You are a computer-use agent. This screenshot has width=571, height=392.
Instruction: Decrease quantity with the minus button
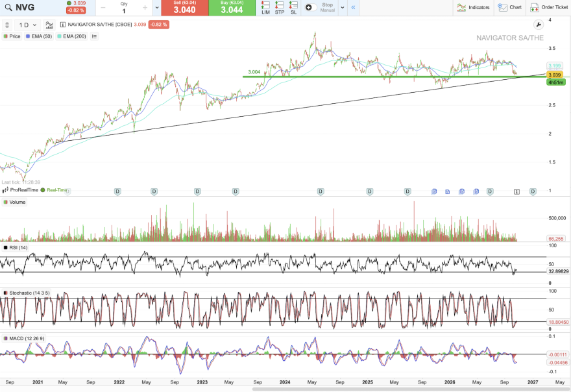(x=103, y=8)
